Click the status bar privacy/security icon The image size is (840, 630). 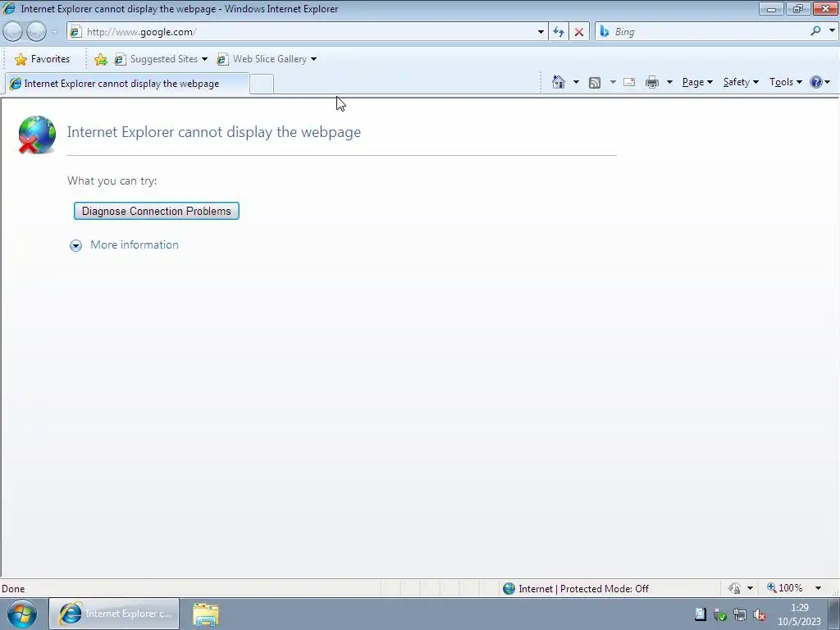(734, 588)
